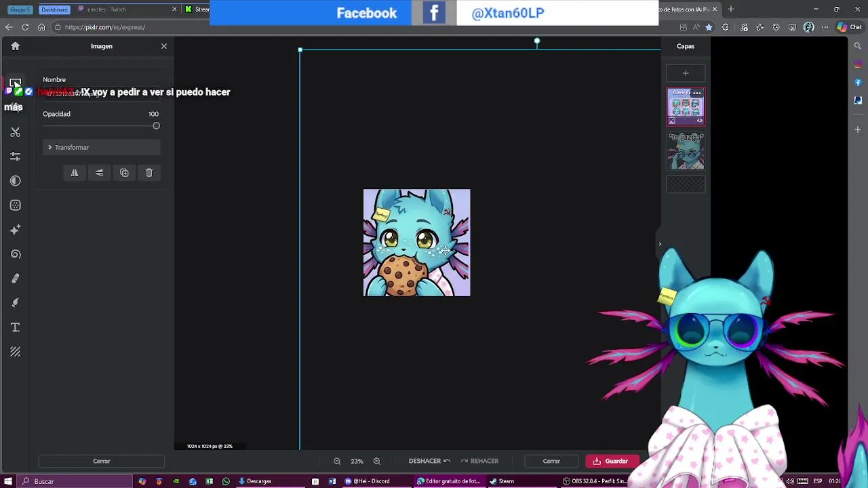The image size is (868, 488).
Task: Close the emotes - Twitch tab
Action: (x=174, y=9)
